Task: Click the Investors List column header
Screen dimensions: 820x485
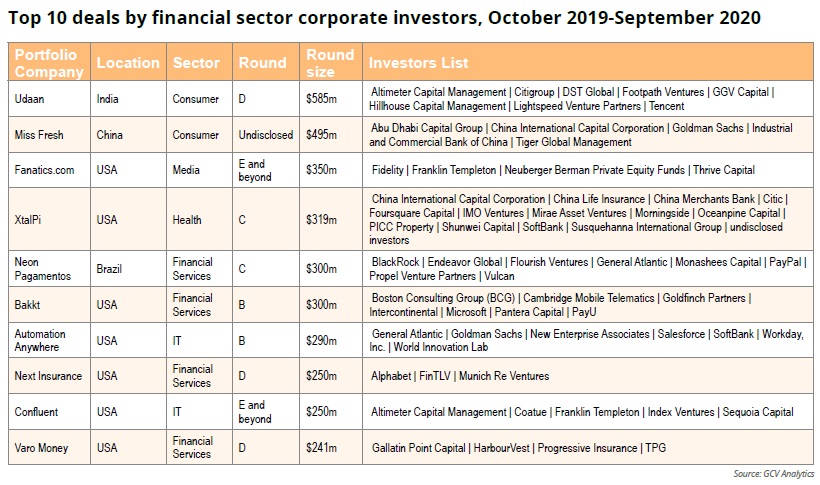Action: 418,62
